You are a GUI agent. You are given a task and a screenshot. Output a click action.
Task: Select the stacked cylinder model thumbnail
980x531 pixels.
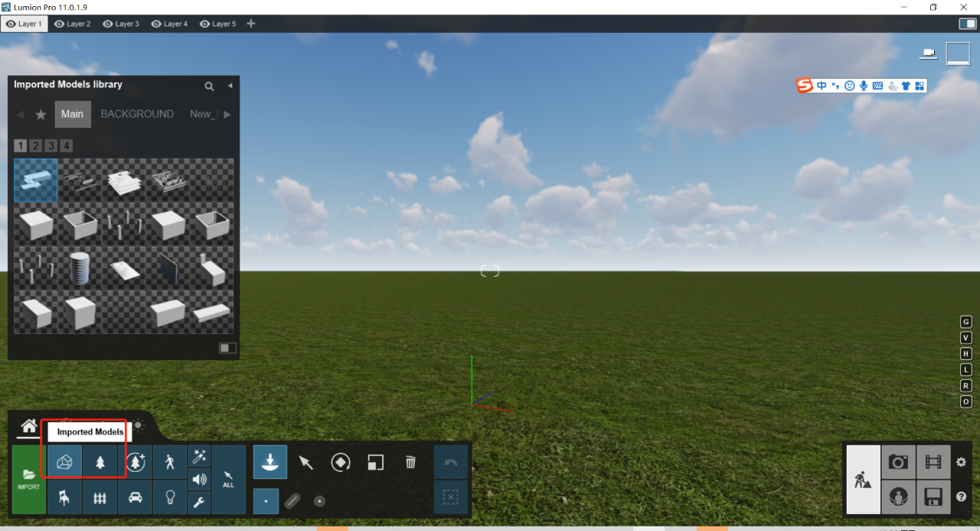[80, 268]
